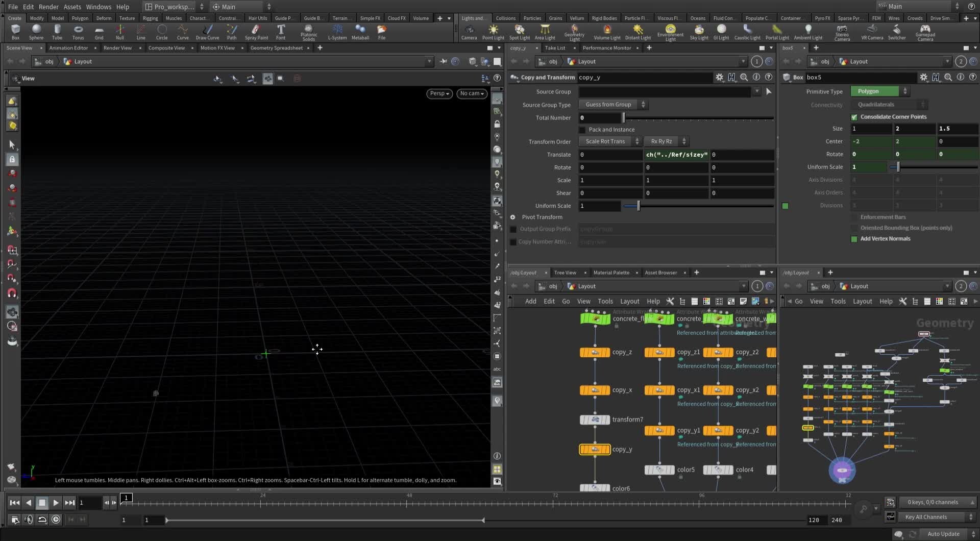Select the Sphere tool on the Create shelf
Screen dimensions: 980x541
tap(36, 32)
